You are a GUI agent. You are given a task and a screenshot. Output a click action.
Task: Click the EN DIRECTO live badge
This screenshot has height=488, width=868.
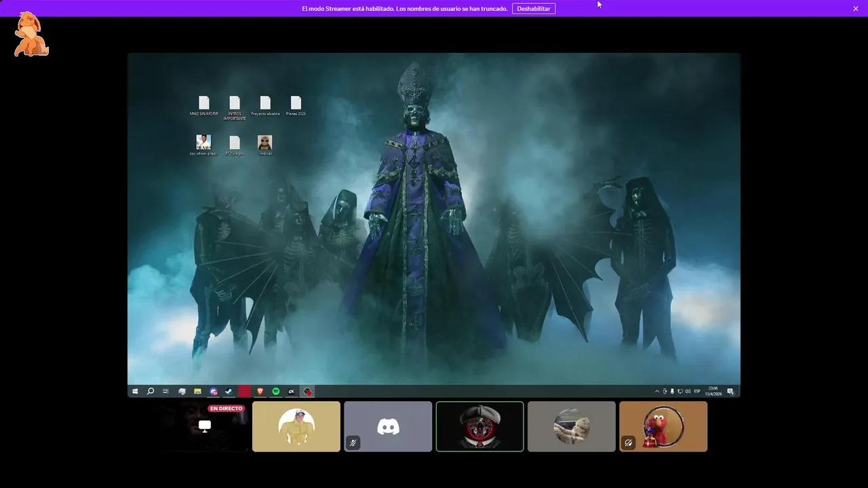(x=226, y=409)
